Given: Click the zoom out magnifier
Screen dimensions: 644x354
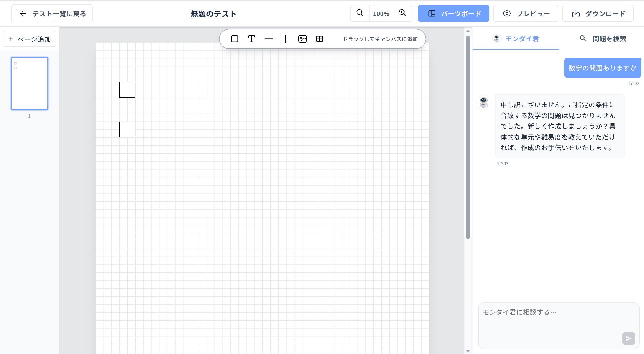Looking at the screenshot, I should [x=360, y=13].
